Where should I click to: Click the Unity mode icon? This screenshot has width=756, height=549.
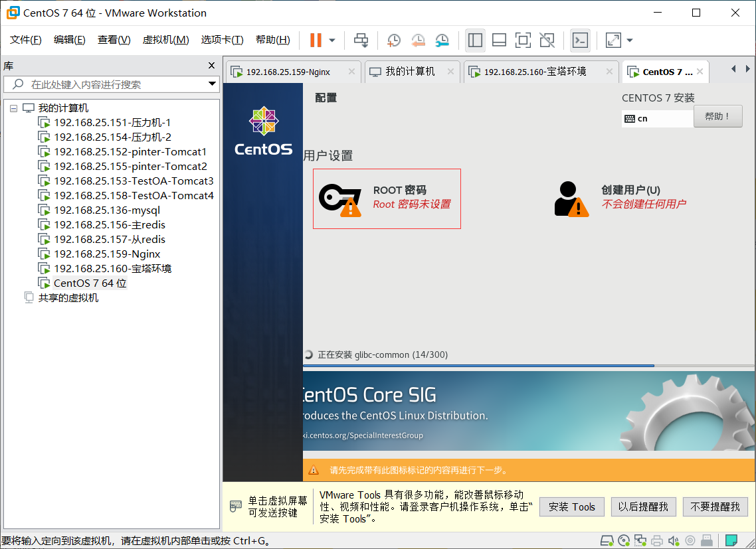[x=547, y=40]
